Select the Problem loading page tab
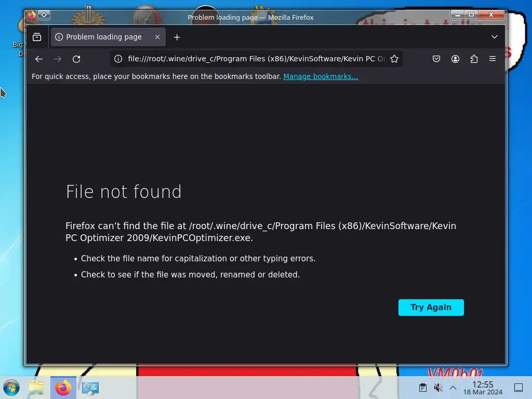Viewport: 532px width, 399px height. click(x=108, y=37)
